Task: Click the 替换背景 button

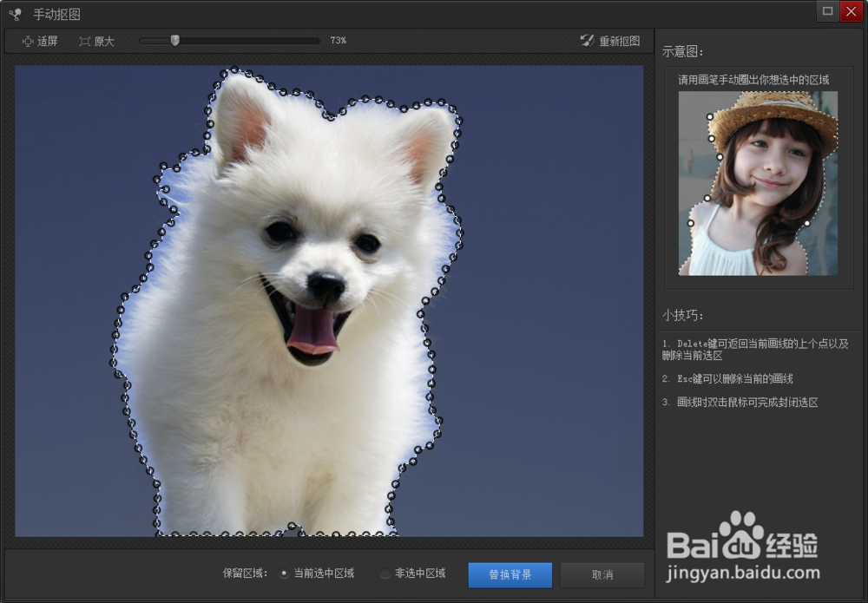Action: pyautogui.click(x=510, y=574)
